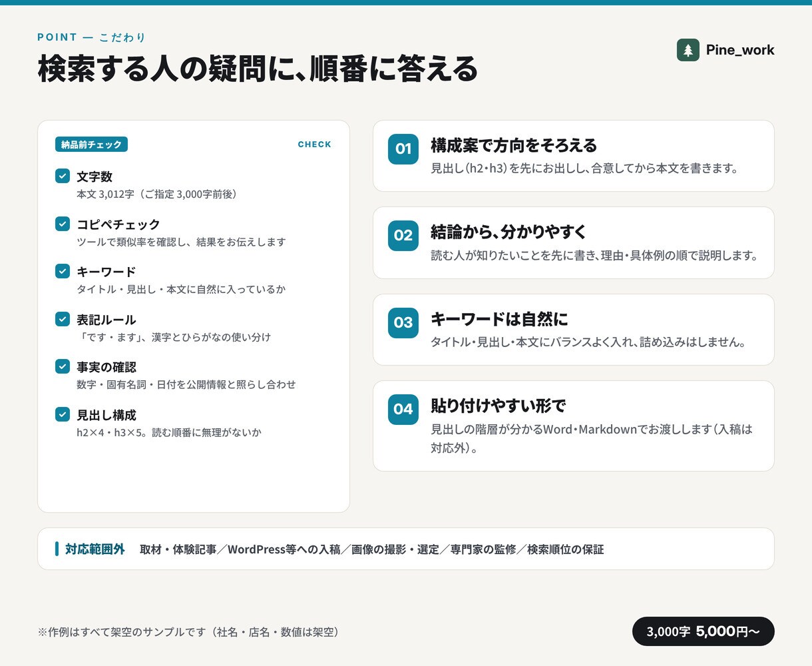Click the 01 number badge
The height and width of the screenshot is (666, 812).
tap(403, 149)
